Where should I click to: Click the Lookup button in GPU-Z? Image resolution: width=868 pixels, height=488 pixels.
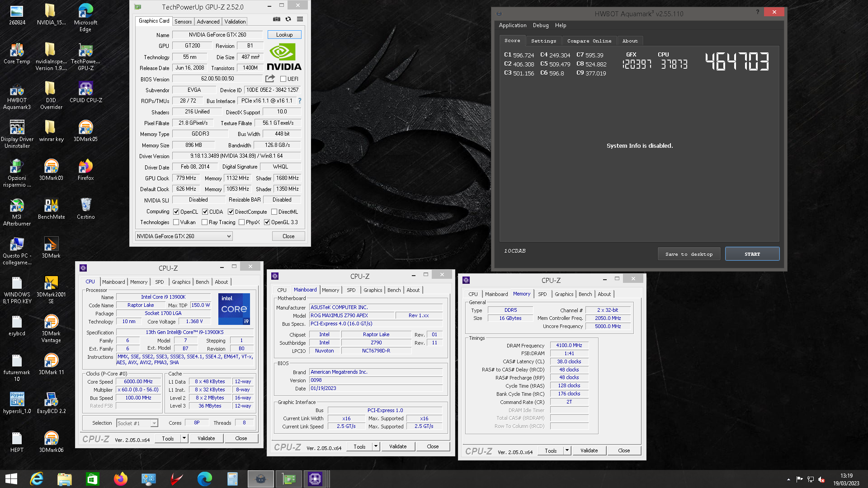click(284, 35)
